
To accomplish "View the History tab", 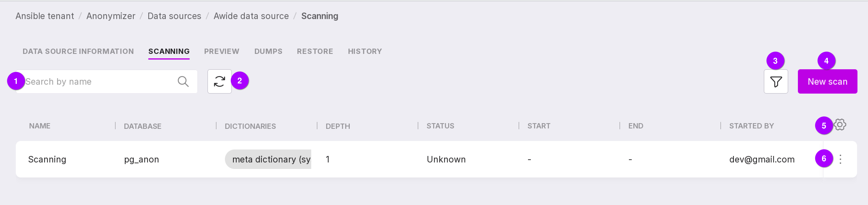I will point(365,51).
